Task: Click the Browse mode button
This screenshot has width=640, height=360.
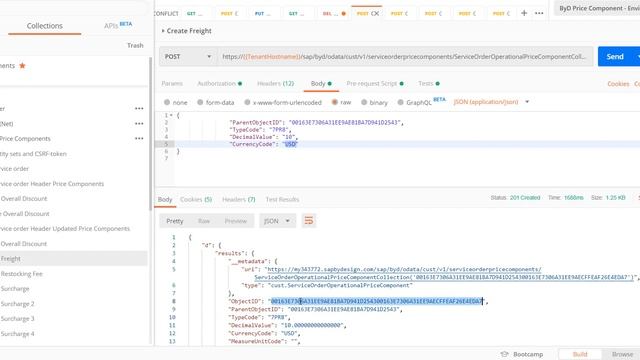Action: tap(622, 354)
